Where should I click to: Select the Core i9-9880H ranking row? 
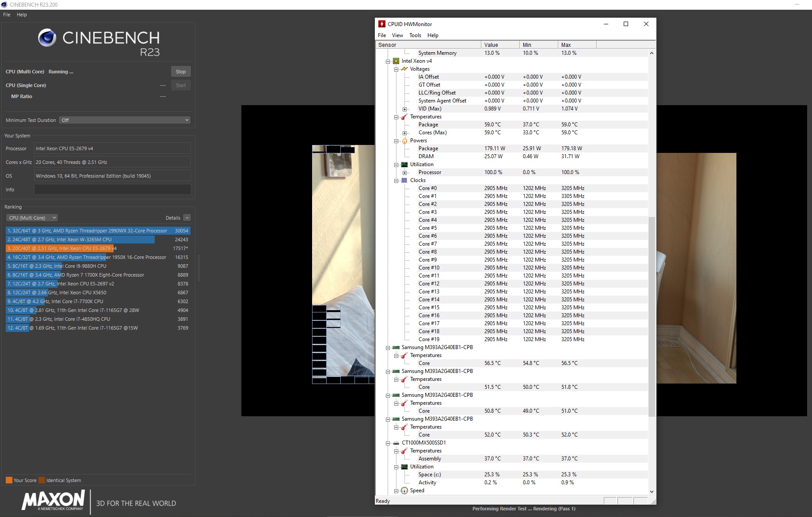[x=98, y=266]
